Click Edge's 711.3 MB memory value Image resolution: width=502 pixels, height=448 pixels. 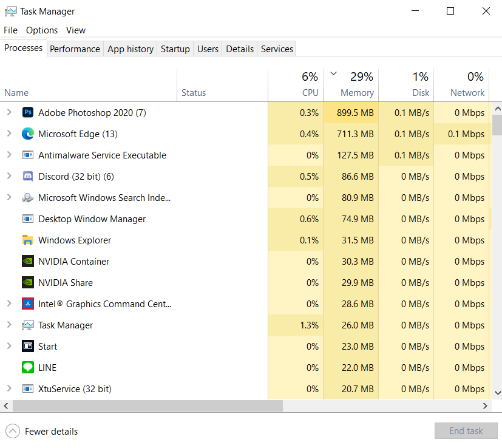pos(355,134)
